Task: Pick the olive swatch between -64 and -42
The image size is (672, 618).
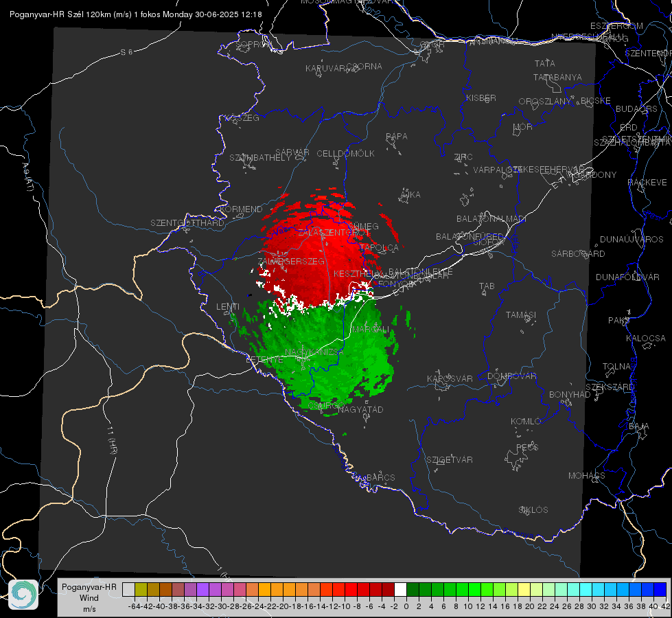Action: pyautogui.click(x=141, y=589)
